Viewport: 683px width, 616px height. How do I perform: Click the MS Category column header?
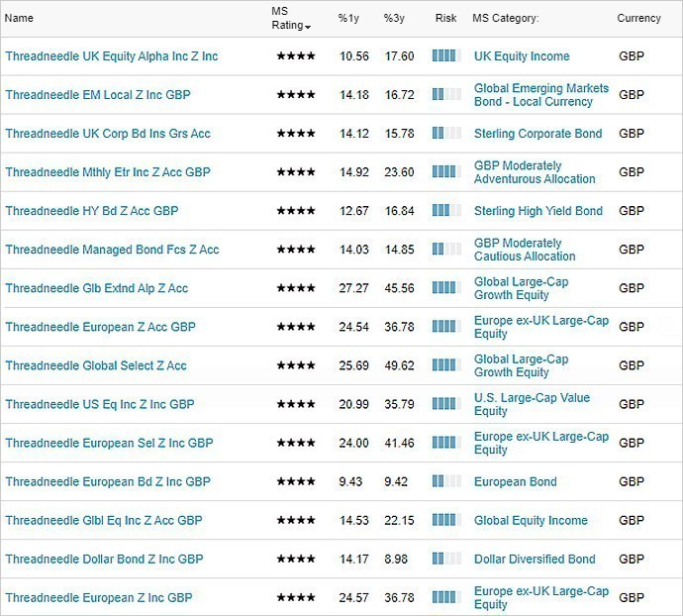505,18
